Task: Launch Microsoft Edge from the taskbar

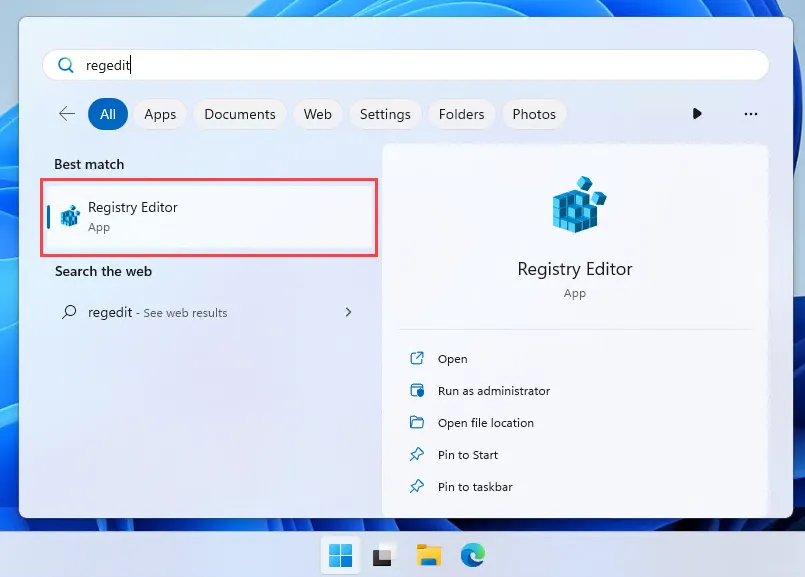Action: (473, 555)
